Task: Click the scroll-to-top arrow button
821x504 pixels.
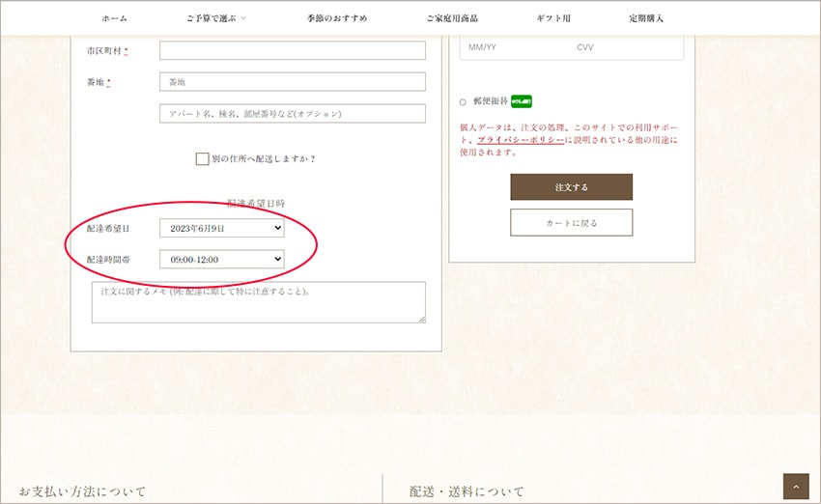Action: [796, 486]
